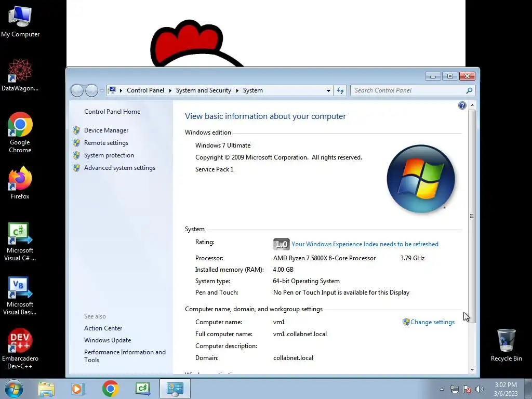
Task: Expand the arrow after Control Panel breadcrumb
Action: point(170,90)
